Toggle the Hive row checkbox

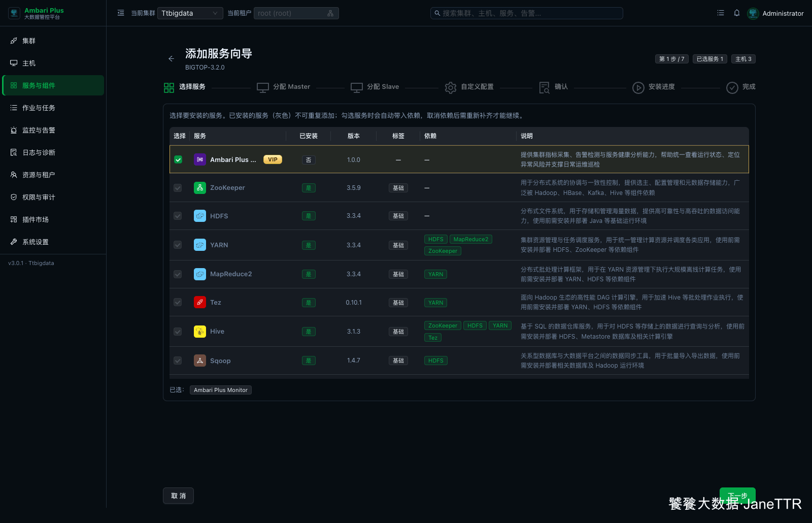pos(178,332)
